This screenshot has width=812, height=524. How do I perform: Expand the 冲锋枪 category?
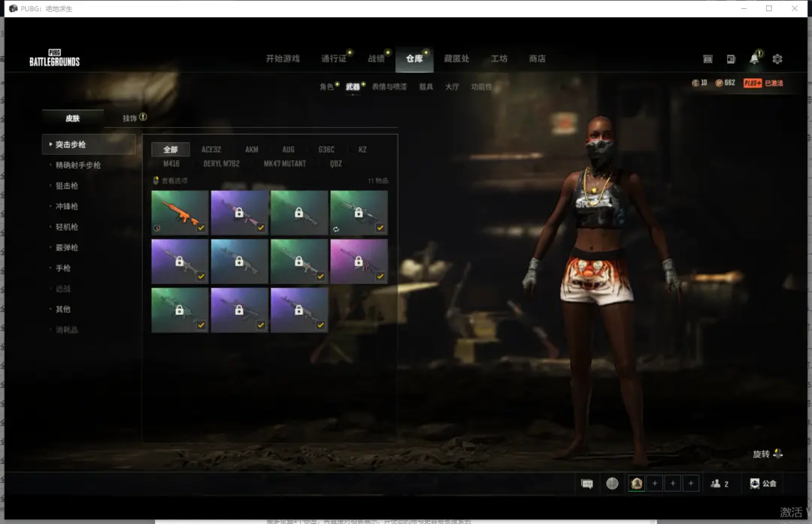[67, 207]
